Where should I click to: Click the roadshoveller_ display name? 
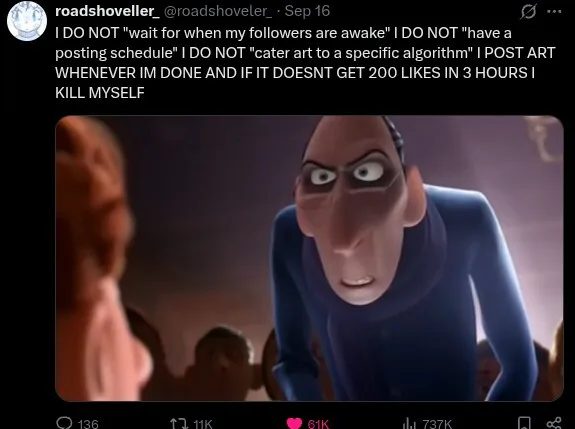107,11
